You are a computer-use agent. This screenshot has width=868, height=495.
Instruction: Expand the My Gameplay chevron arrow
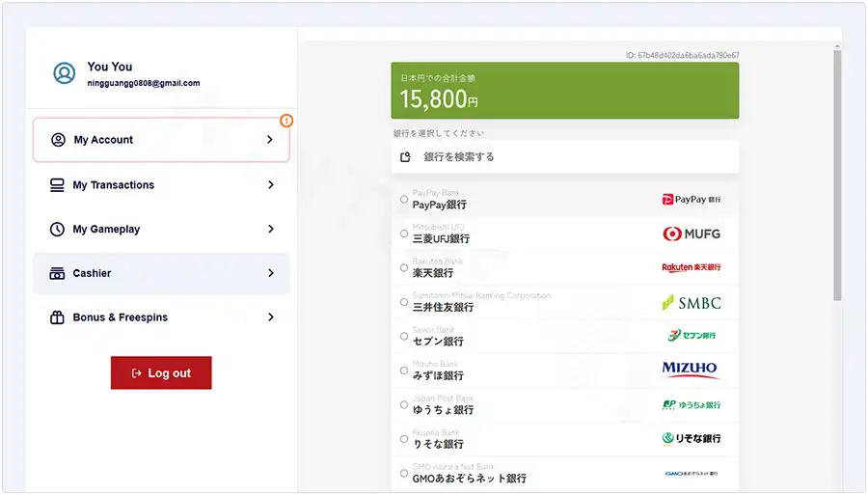point(271,230)
